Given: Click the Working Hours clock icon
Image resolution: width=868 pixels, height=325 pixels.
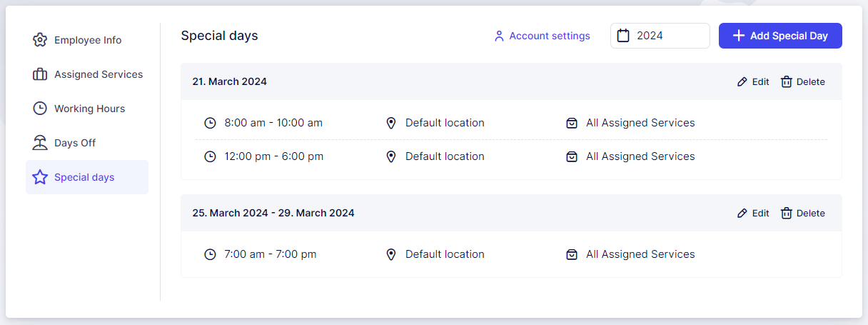Looking at the screenshot, I should pos(40,109).
